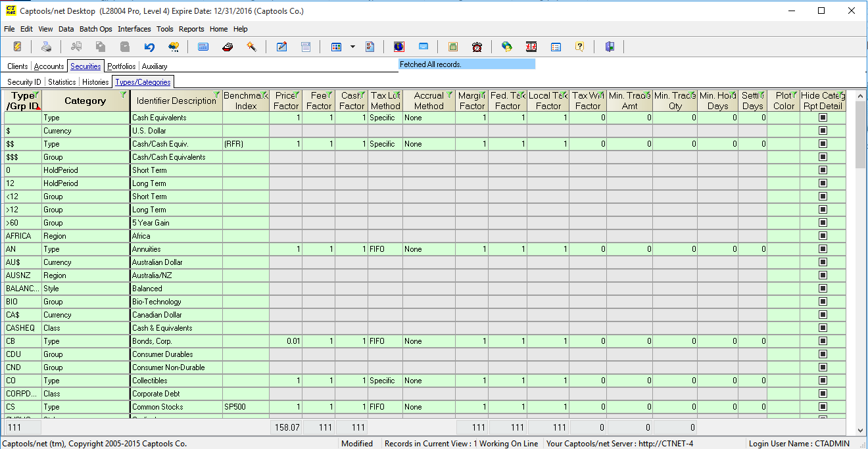
Task: Switch to the Portfolios tab
Action: pos(121,66)
